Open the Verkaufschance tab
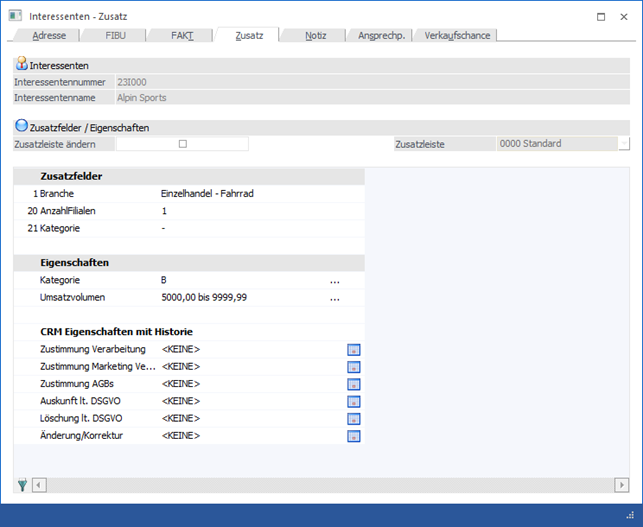 [x=455, y=35]
